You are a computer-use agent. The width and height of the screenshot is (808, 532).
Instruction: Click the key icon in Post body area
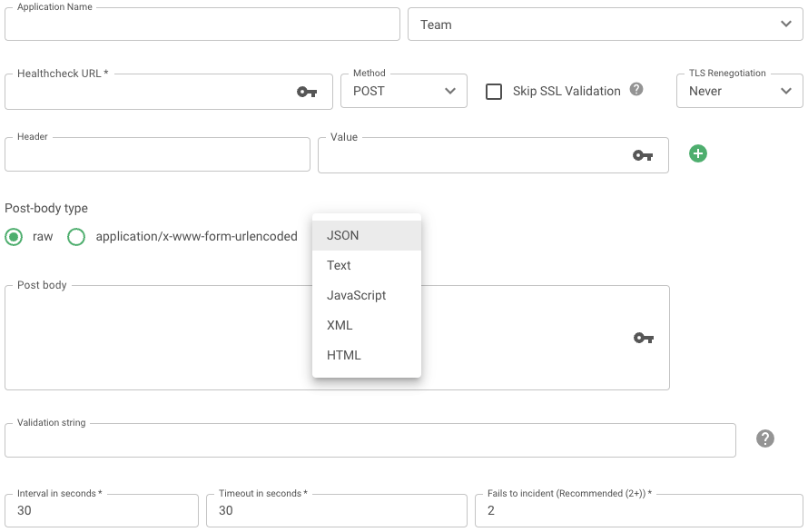coord(643,338)
